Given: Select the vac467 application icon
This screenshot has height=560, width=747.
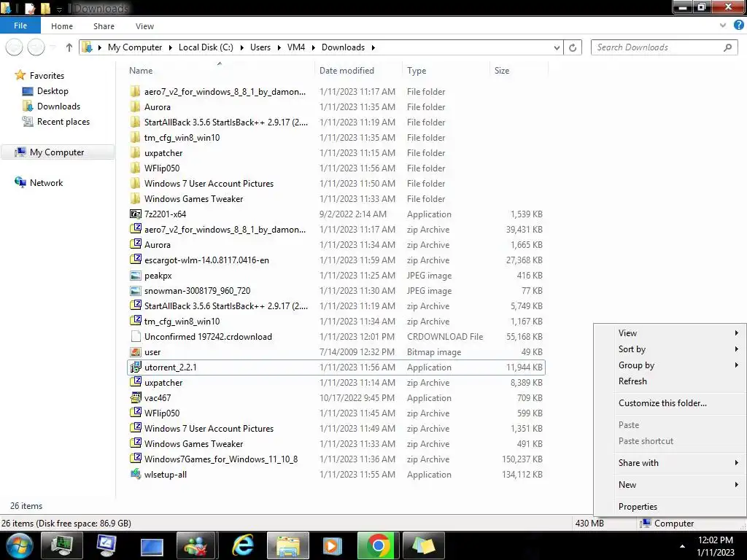Looking at the screenshot, I should 136,397.
